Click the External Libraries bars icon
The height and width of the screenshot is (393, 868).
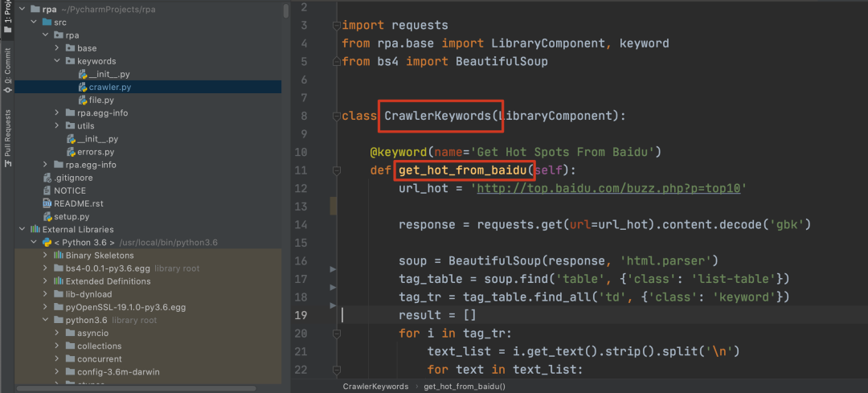pos(35,229)
